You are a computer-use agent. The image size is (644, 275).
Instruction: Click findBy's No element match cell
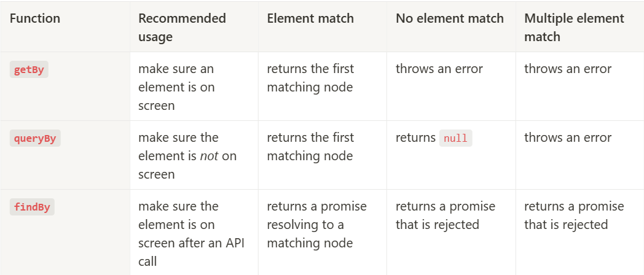[x=445, y=215]
